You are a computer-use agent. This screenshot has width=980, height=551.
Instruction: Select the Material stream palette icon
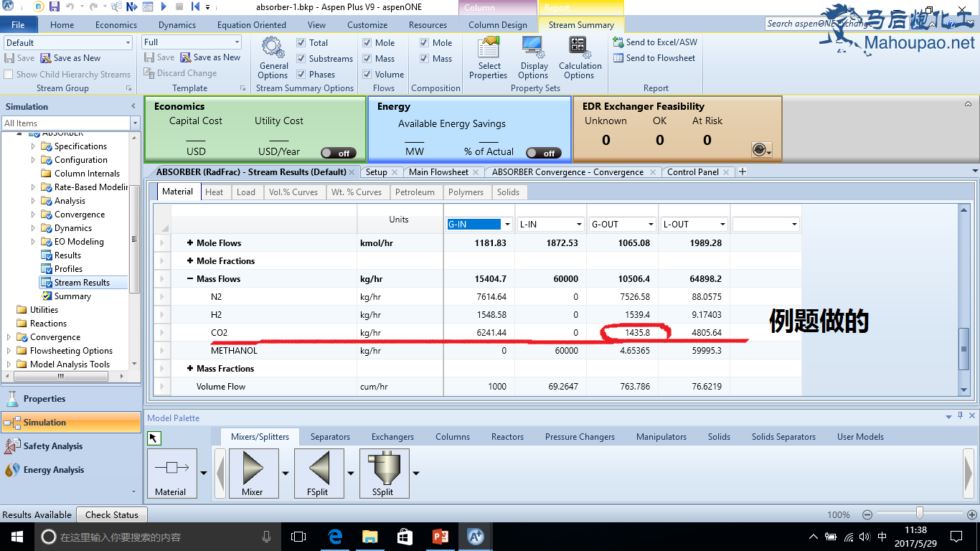(x=171, y=473)
